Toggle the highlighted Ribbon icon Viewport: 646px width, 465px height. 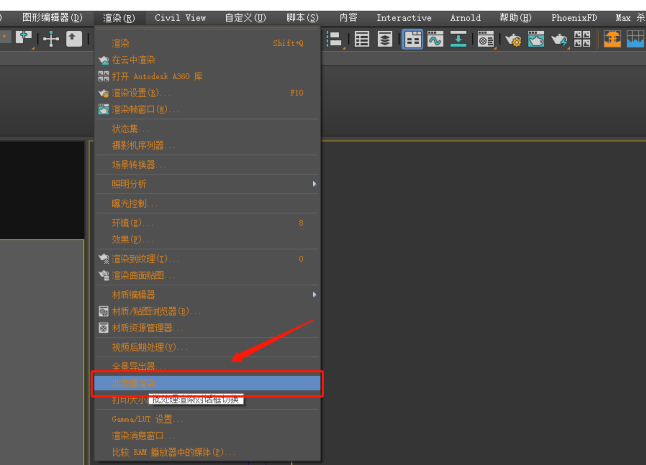412,40
